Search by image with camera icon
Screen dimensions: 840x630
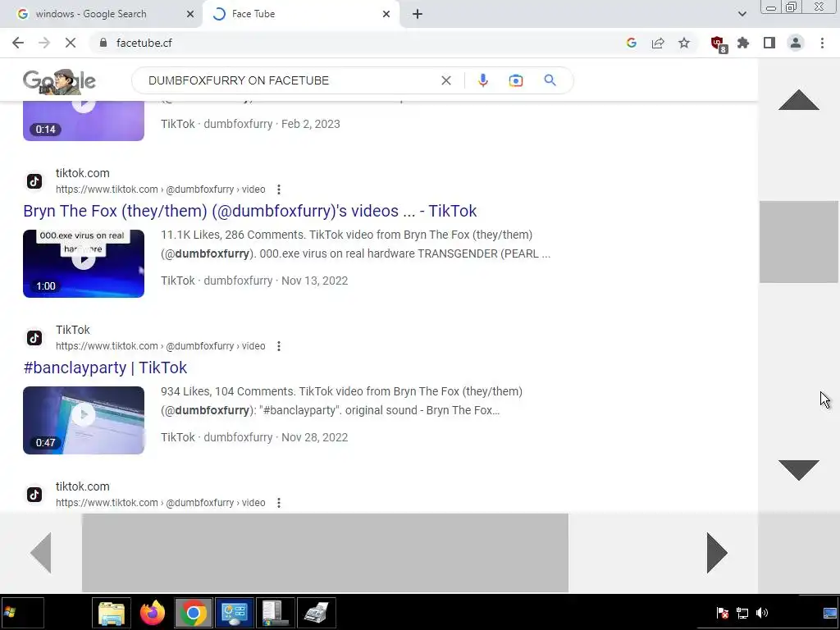(x=516, y=80)
